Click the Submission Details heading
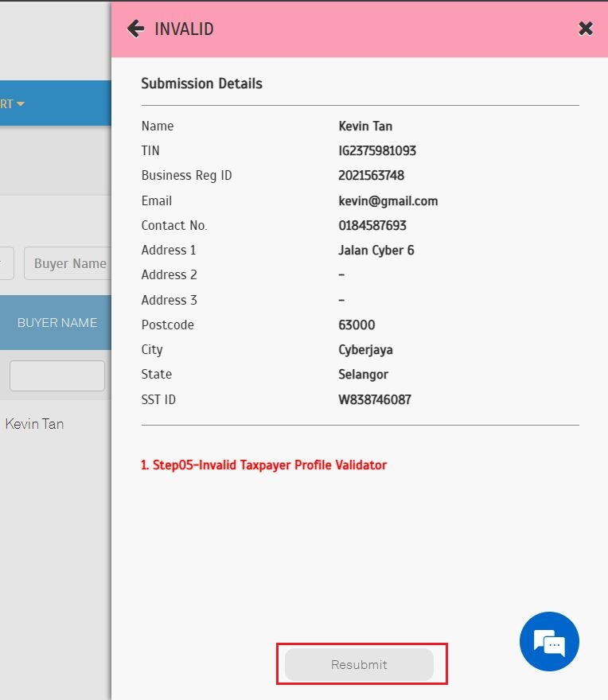This screenshot has height=700, width=608. [201, 84]
